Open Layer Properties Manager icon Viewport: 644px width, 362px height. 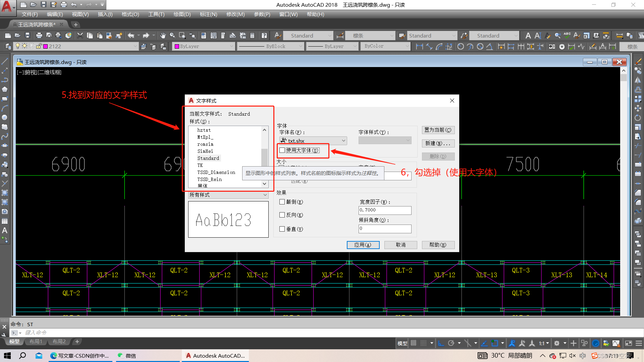(x=8, y=46)
